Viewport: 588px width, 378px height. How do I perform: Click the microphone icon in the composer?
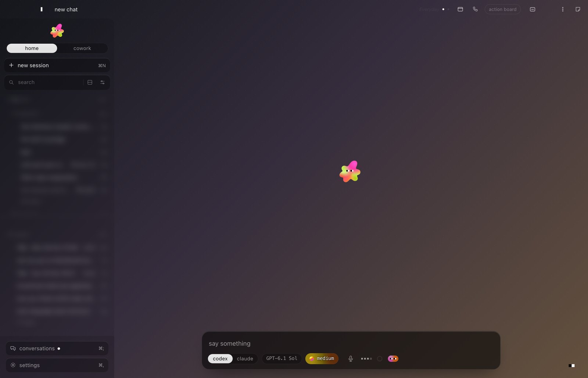click(351, 359)
